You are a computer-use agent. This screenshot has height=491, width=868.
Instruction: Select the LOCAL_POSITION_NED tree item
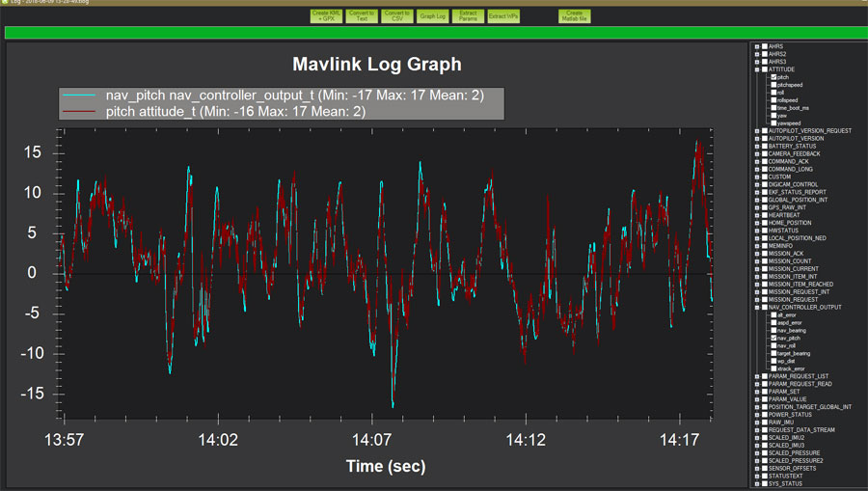798,238
